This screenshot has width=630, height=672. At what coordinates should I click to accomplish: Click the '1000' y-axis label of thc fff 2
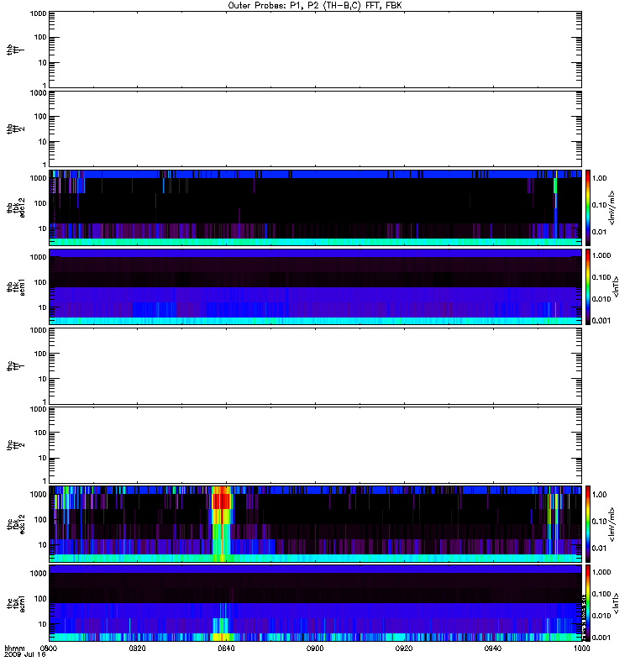[38, 409]
